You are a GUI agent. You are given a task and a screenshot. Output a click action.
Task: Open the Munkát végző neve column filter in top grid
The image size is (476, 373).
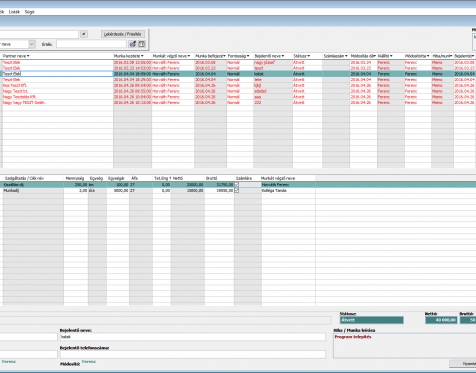[189, 56]
